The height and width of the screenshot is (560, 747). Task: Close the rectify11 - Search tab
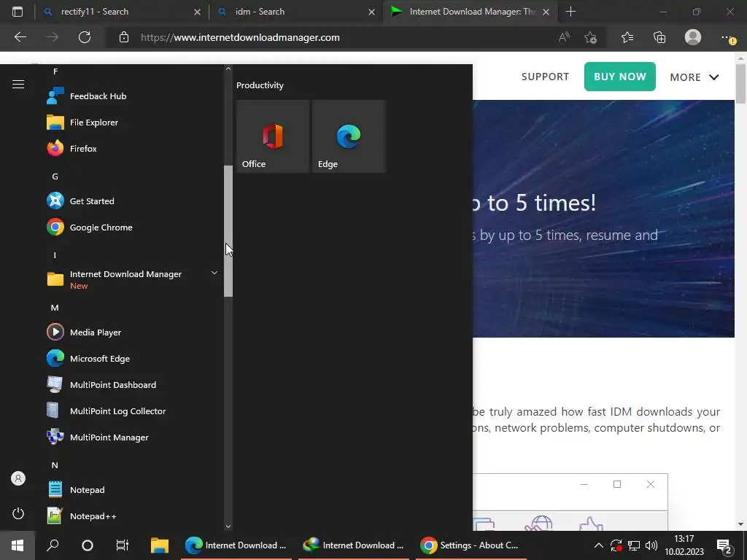[x=197, y=12]
